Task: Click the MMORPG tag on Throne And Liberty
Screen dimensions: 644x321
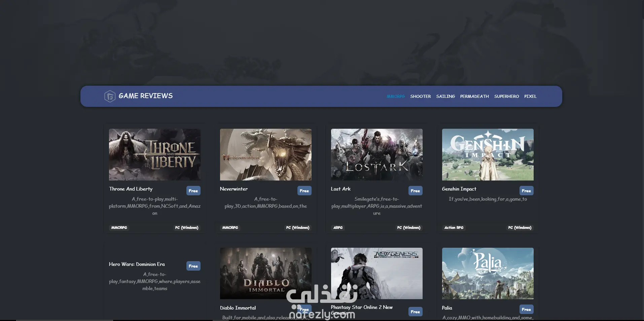Action: click(x=119, y=228)
